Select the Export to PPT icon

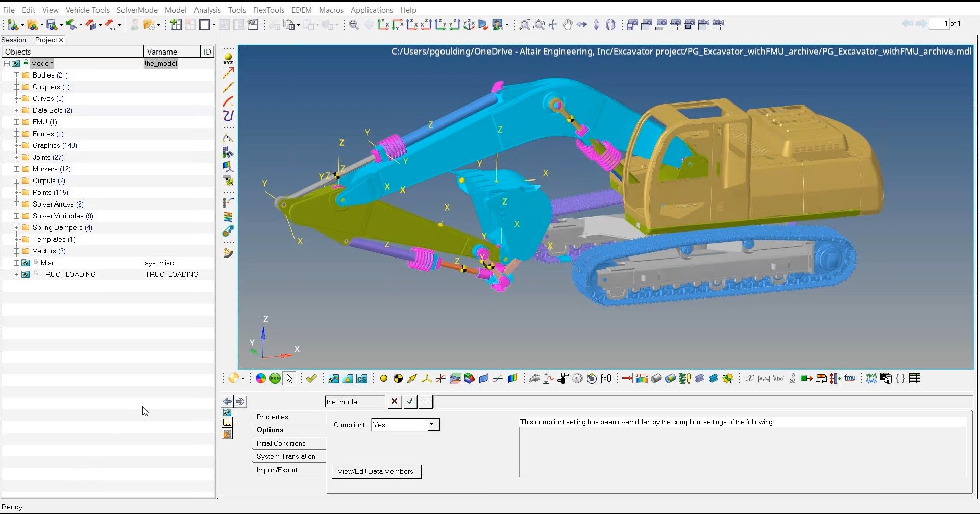coord(111,24)
